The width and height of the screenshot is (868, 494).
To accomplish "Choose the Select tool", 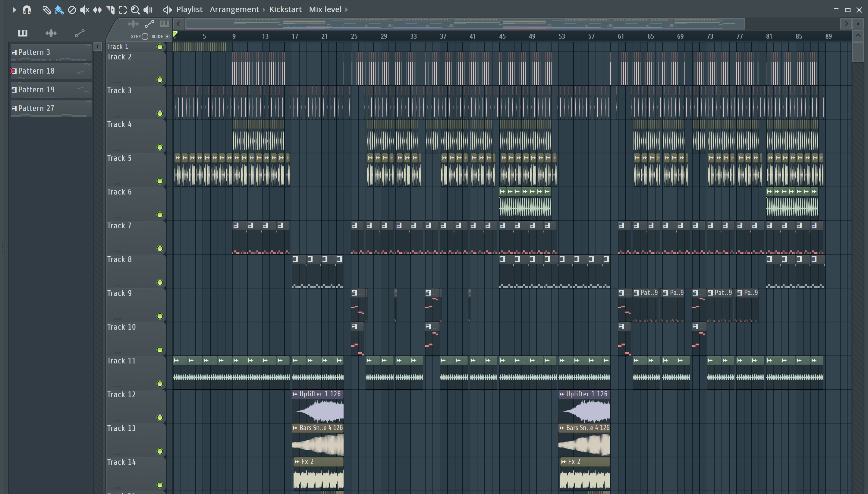I will pyautogui.click(x=123, y=10).
